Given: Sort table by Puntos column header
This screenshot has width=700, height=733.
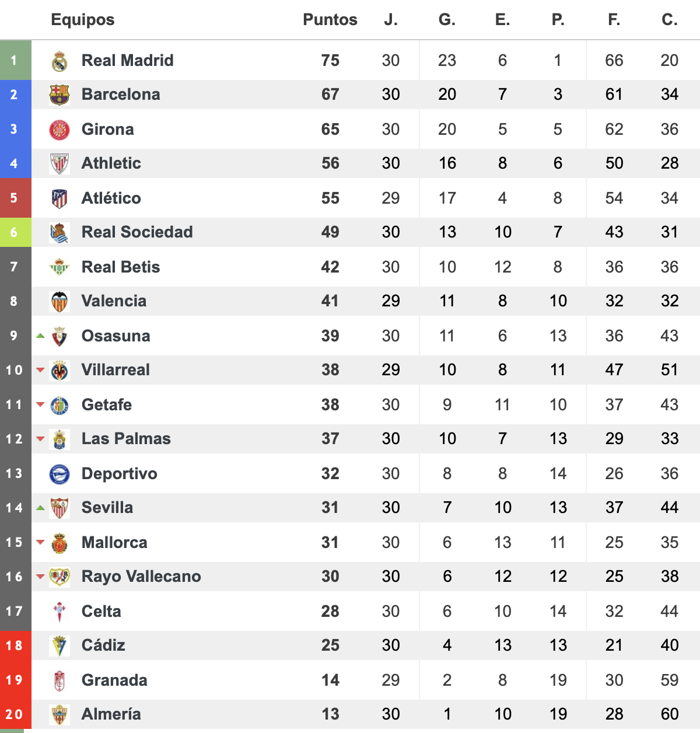Looking at the screenshot, I should 330,20.
